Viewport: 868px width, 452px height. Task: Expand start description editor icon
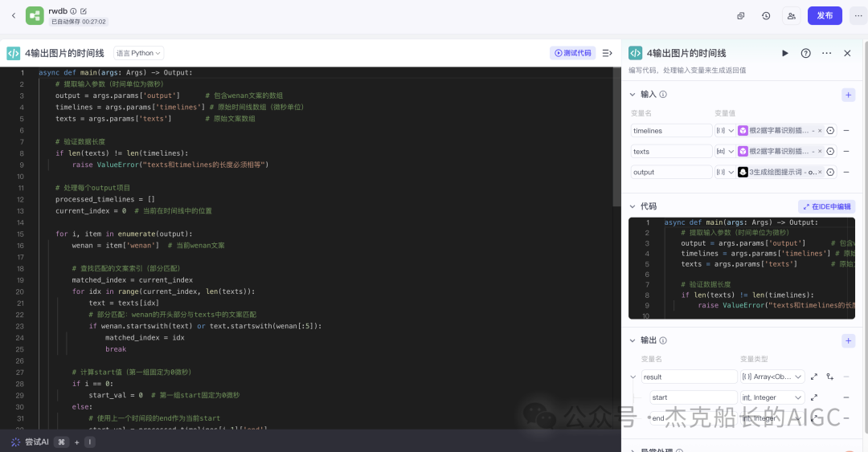814,397
